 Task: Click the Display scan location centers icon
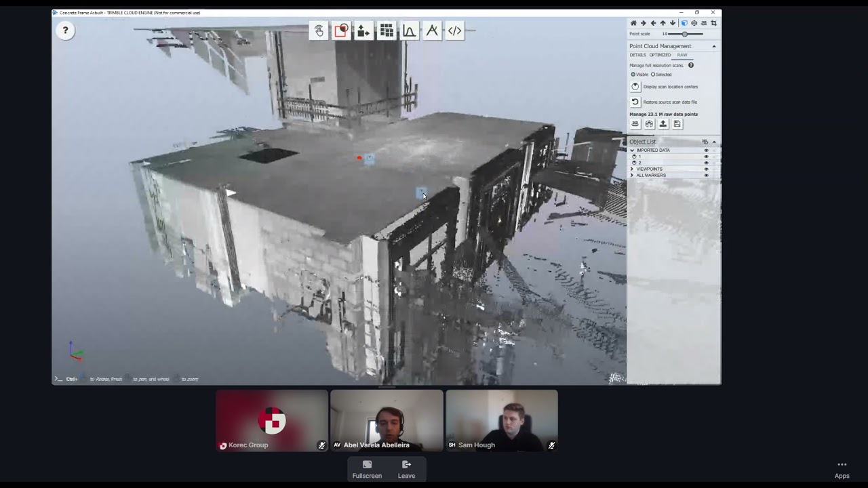(x=635, y=87)
